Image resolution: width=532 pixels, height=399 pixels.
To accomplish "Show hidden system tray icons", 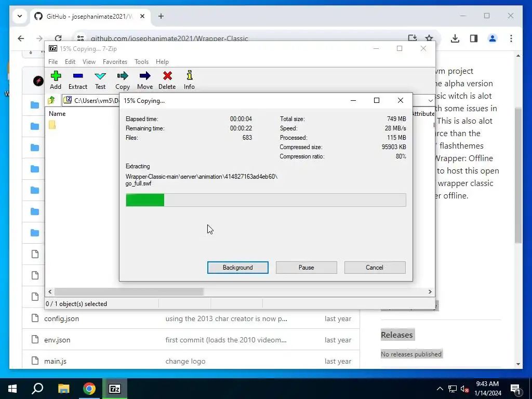I will point(440,389).
